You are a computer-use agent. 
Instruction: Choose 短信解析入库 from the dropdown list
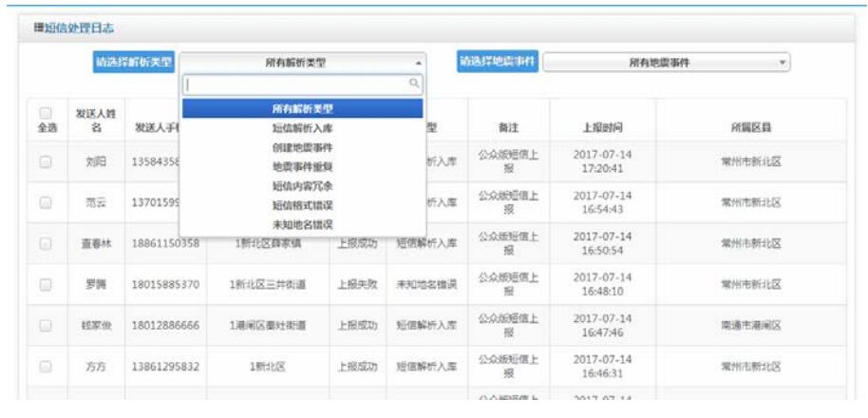[303, 128]
